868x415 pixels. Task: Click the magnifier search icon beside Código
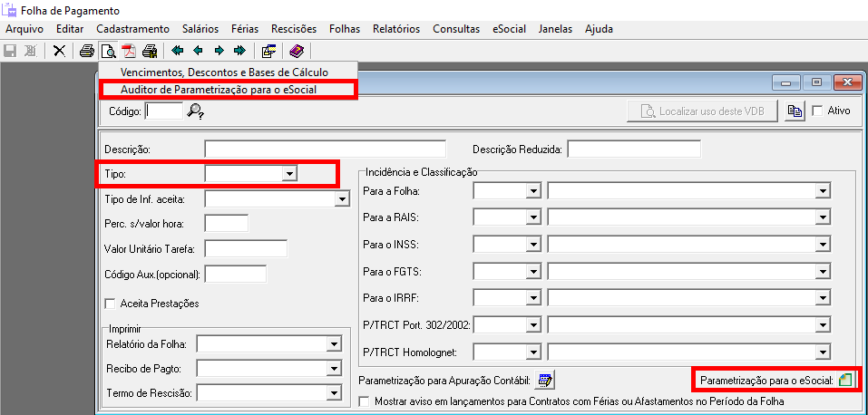(196, 111)
